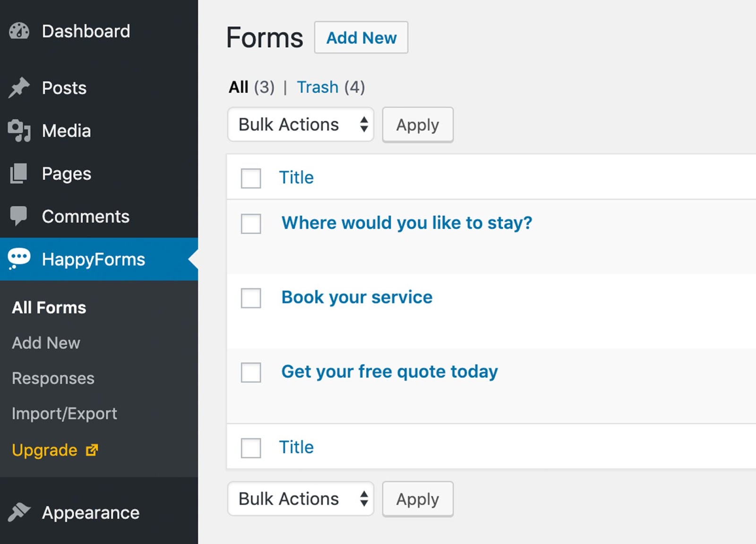Tick the 'Get your free quote today' checkbox

pos(251,372)
